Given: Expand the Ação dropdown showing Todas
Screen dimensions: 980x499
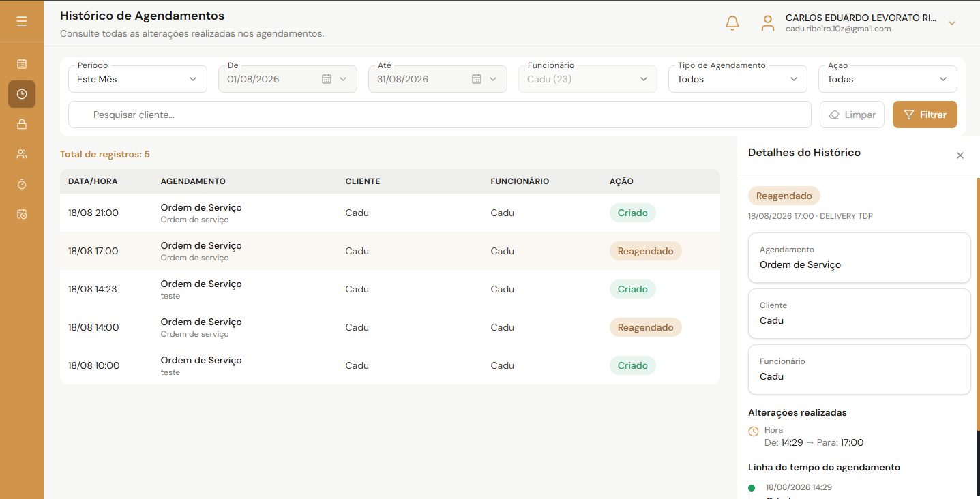Looking at the screenshot, I should 888,79.
